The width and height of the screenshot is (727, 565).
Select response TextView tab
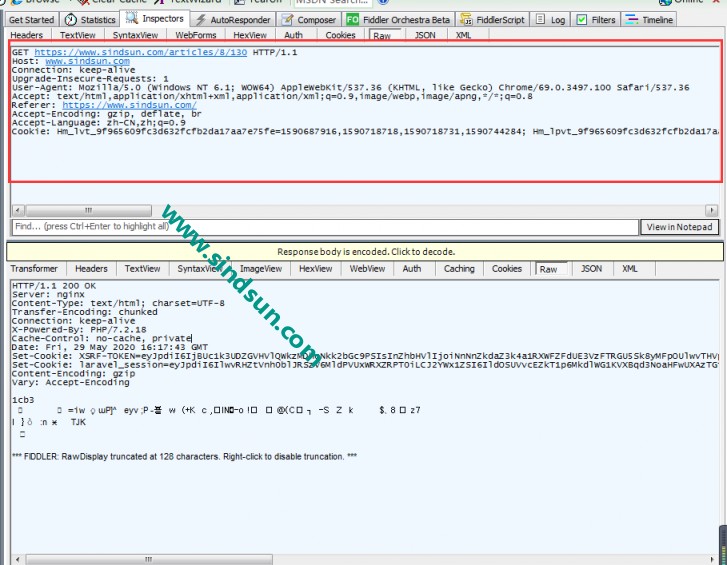tap(142, 269)
